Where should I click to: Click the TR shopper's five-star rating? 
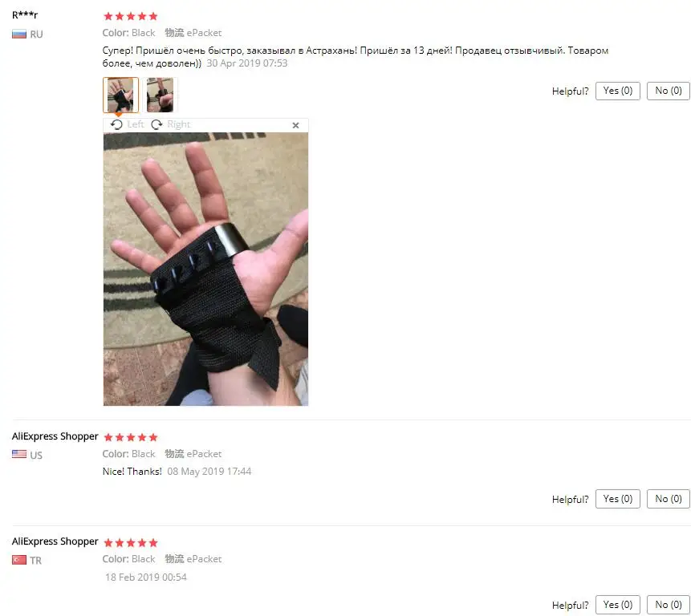131,542
